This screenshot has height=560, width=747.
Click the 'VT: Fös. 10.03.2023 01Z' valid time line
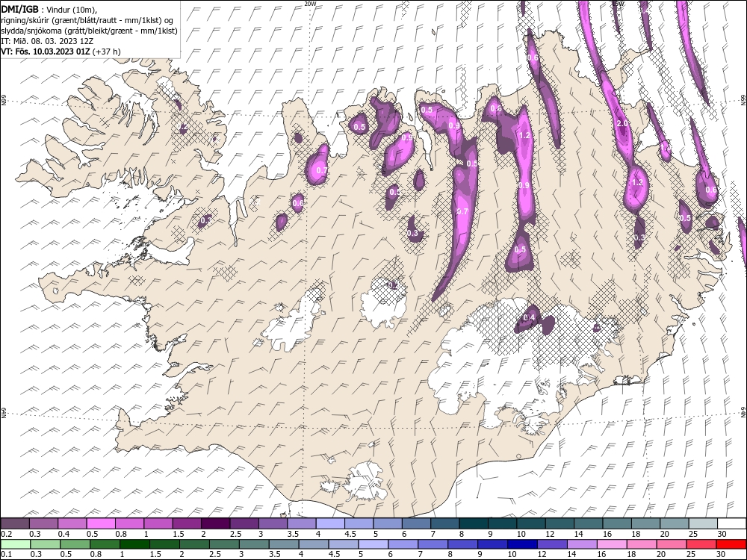[46, 52]
